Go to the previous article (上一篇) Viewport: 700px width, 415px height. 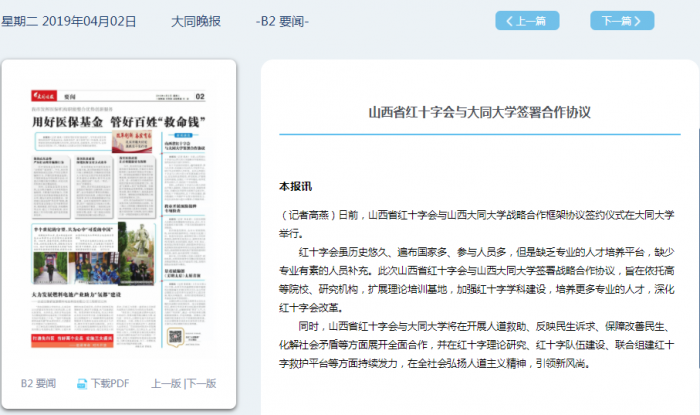coord(527,21)
